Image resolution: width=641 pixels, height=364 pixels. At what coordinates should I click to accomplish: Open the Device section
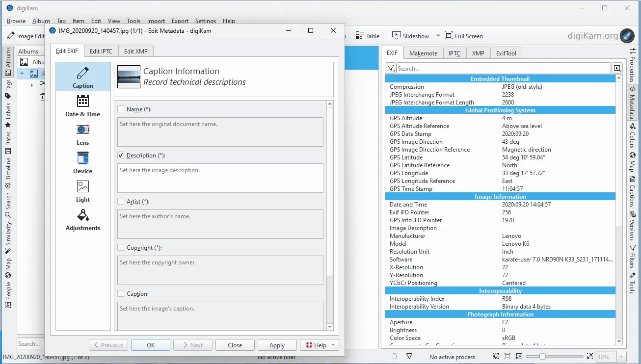(x=83, y=162)
